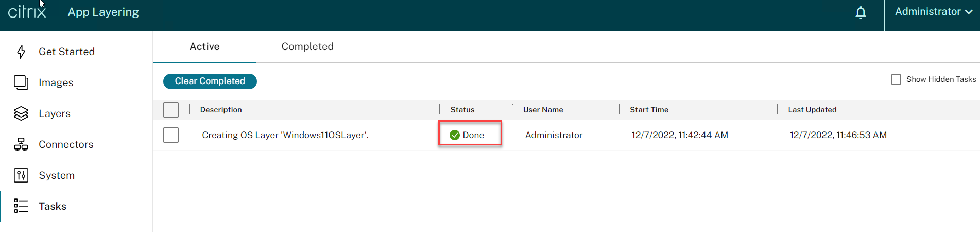Screen dimensions: 980x232
Task: Click the Citrix logo in header
Action: pos(27,12)
